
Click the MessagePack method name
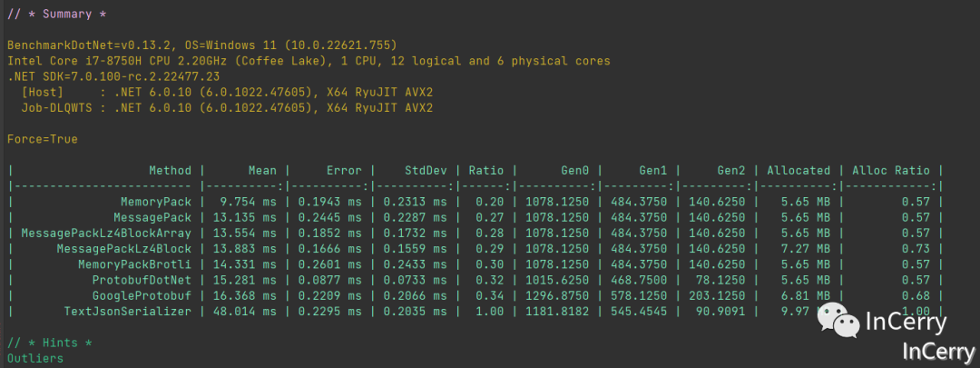152,218
